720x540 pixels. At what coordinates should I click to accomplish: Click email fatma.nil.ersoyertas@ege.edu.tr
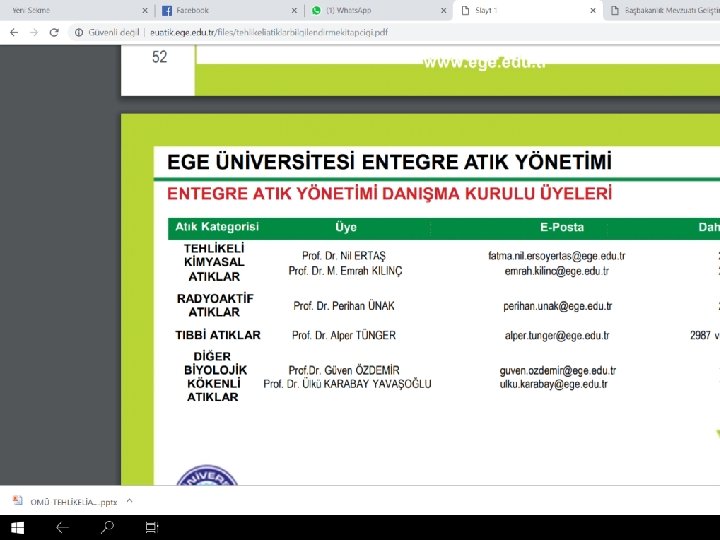click(x=557, y=256)
